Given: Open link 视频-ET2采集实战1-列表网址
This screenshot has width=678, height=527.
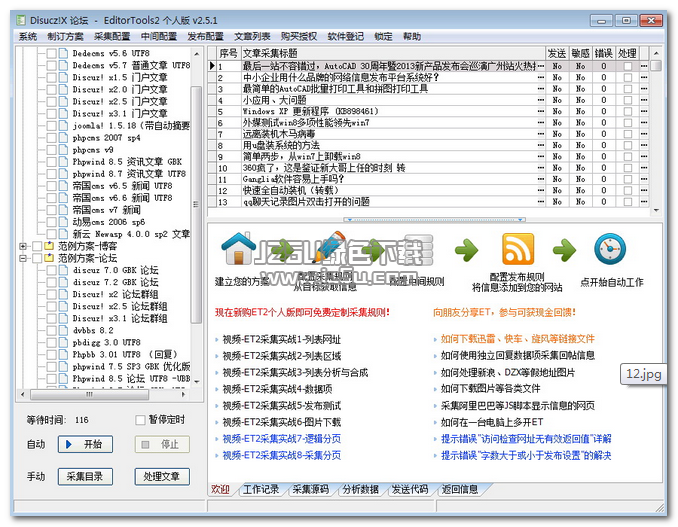Looking at the screenshot, I should click(x=281, y=339).
